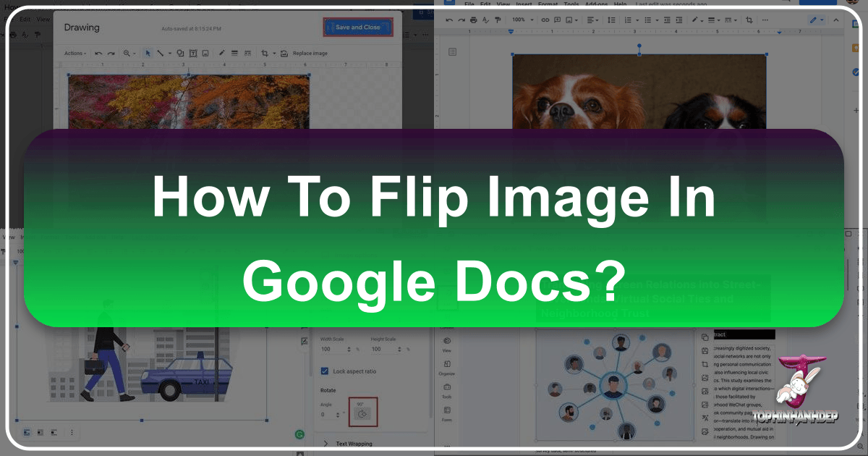Click the Rotate 90° icon in Image options
Screen dimensions: 868x456
363,413
